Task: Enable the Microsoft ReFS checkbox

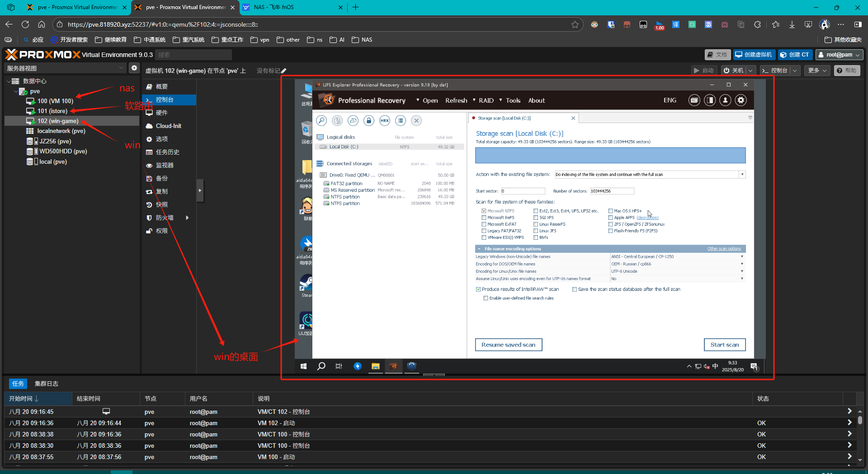Action: 484,218
